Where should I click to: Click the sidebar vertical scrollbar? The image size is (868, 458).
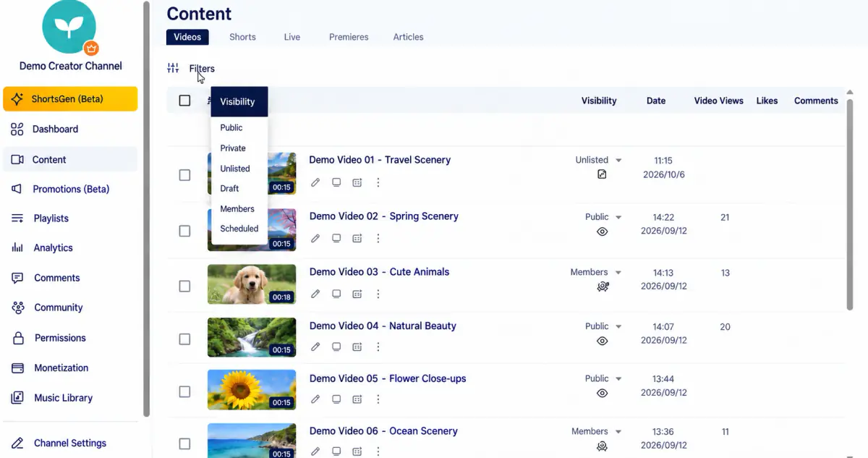tap(147, 209)
